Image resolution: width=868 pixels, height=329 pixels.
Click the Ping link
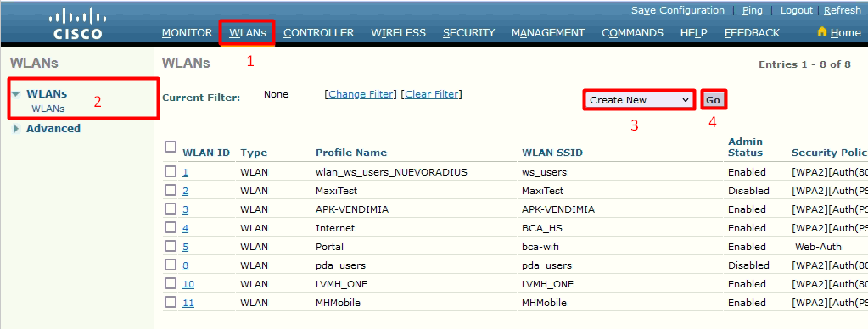click(753, 10)
